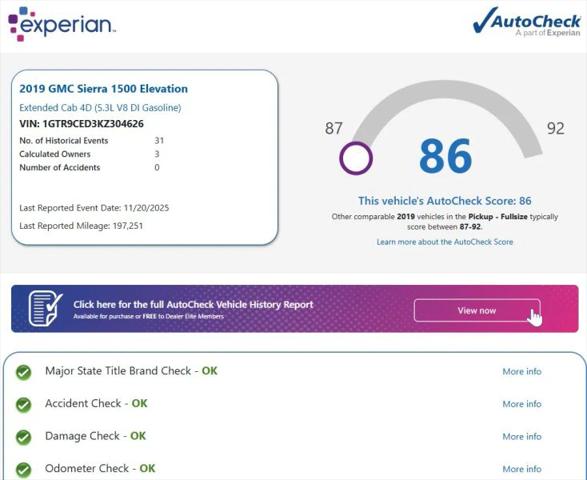
Task: Click green check icon beside Accident Check
Action: point(24,405)
